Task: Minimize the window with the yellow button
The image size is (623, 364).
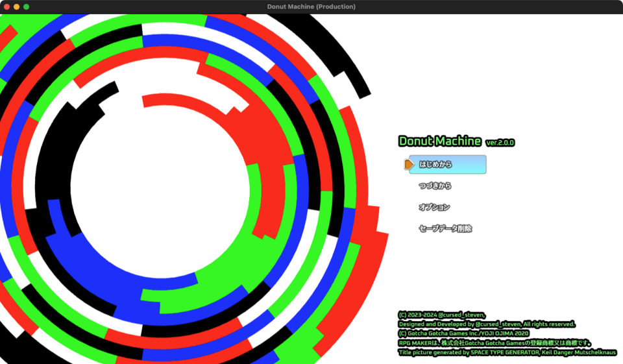Action: coord(16,6)
